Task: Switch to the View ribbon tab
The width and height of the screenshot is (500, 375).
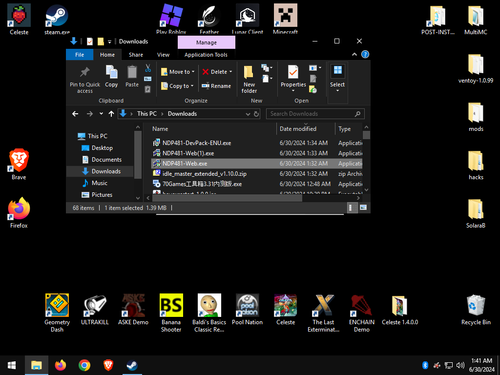Action: coord(163,55)
